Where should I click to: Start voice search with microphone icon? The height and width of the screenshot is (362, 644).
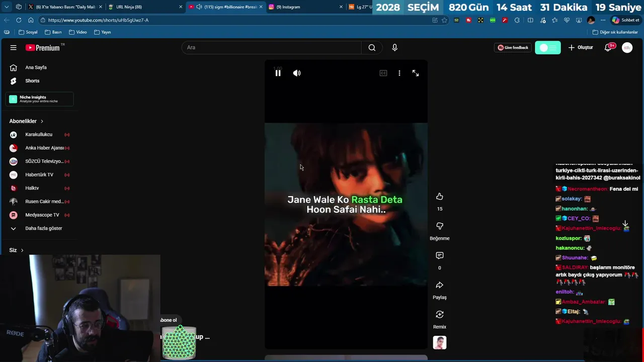tap(394, 47)
